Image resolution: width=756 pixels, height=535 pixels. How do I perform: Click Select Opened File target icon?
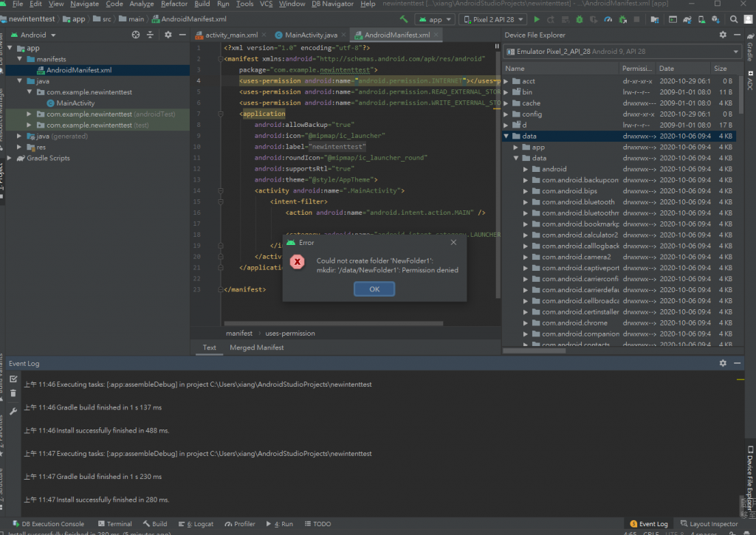pyautogui.click(x=136, y=35)
